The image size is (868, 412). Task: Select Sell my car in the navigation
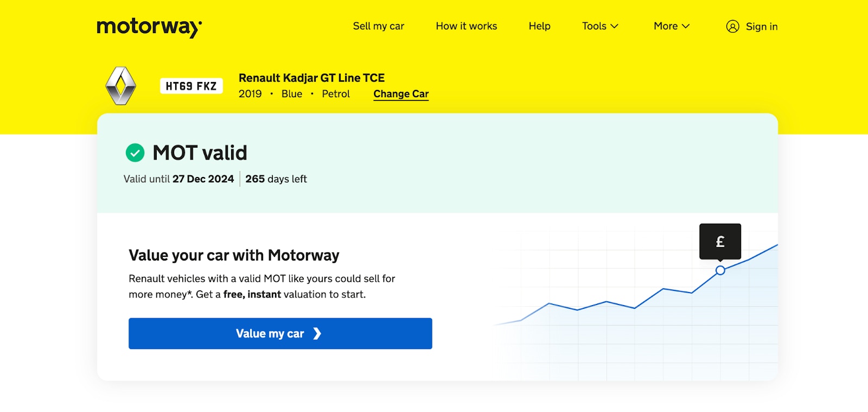tap(379, 26)
